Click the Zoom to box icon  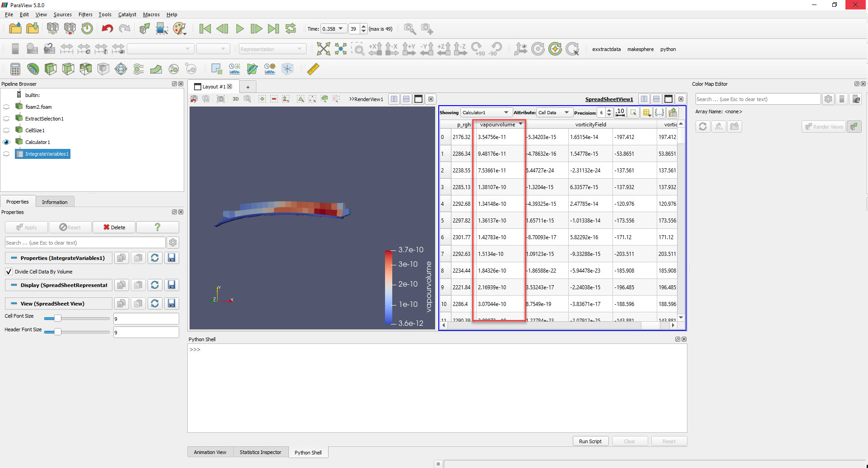click(358, 49)
